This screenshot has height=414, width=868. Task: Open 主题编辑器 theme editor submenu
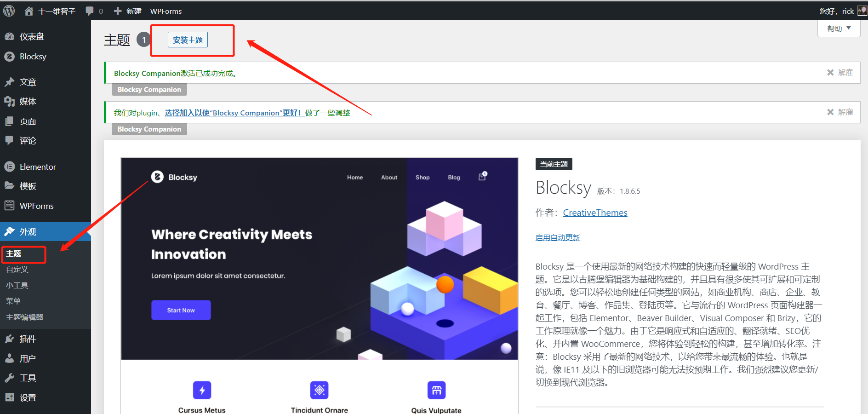coord(24,317)
